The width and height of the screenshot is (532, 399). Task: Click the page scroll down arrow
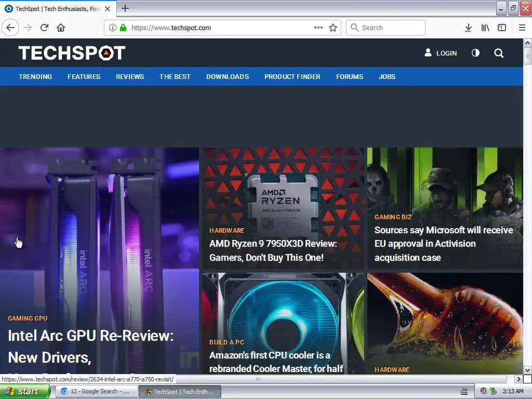(x=527, y=370)
